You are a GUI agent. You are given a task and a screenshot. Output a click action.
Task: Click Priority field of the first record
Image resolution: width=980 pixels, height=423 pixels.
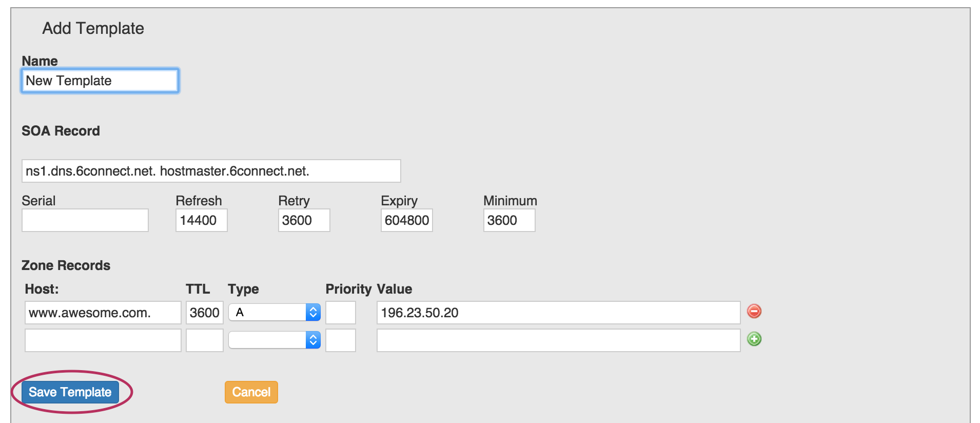(341, 313)
